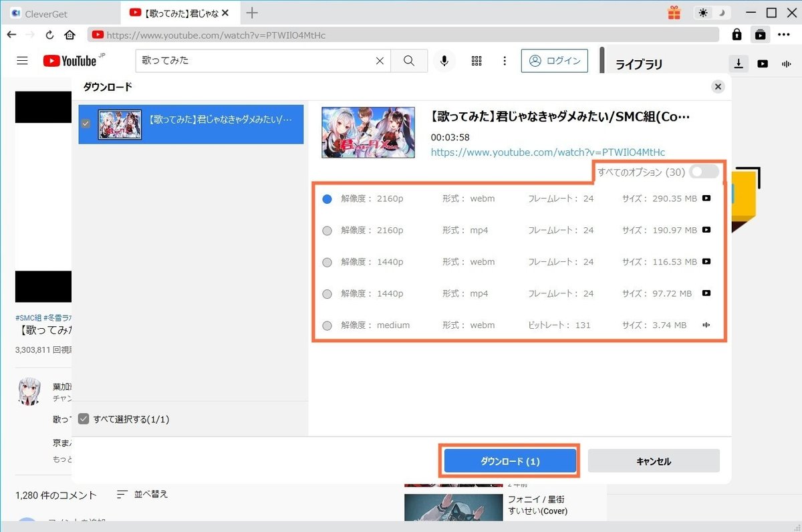Start voice search with microphone
Viewport: 802px width, 532px height.
pyautogui.click(x=444, y=61)
